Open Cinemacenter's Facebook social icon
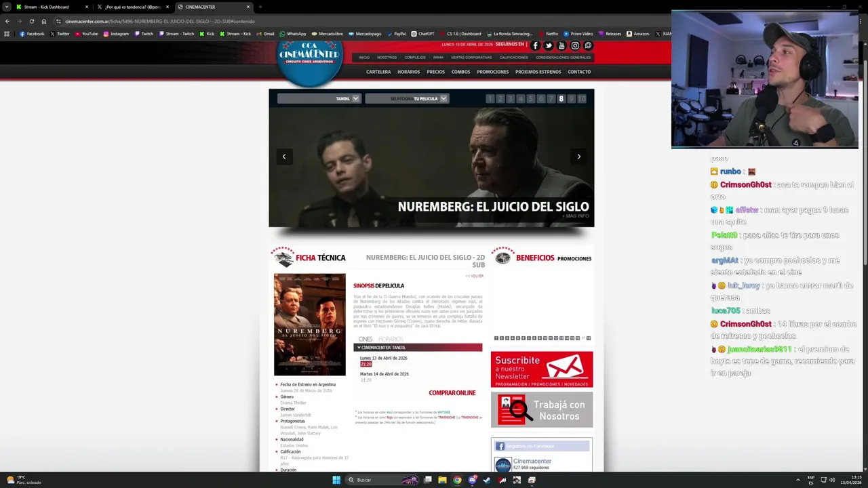This screenshot has height=488, width=868. click(535, 45)
